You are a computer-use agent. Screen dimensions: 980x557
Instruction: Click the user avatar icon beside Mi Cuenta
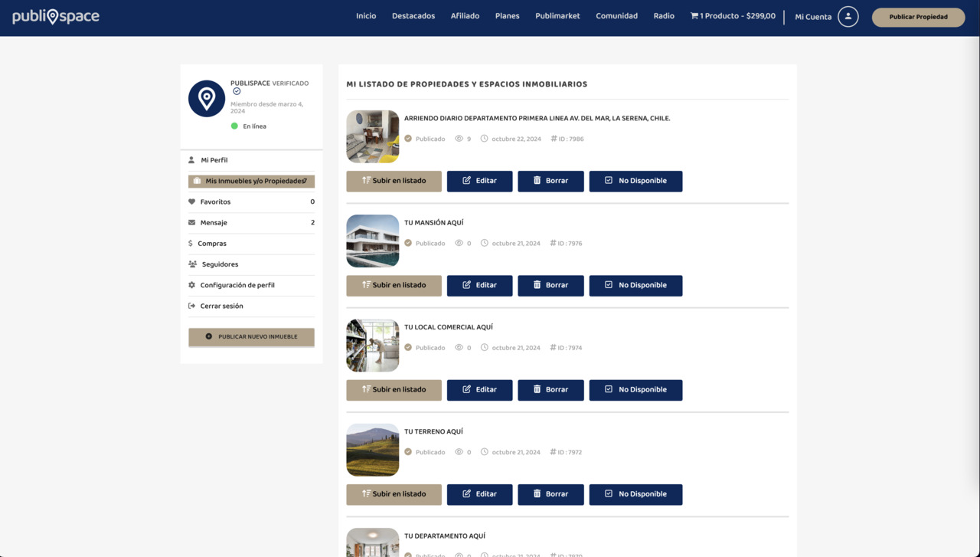pos(848,16)
